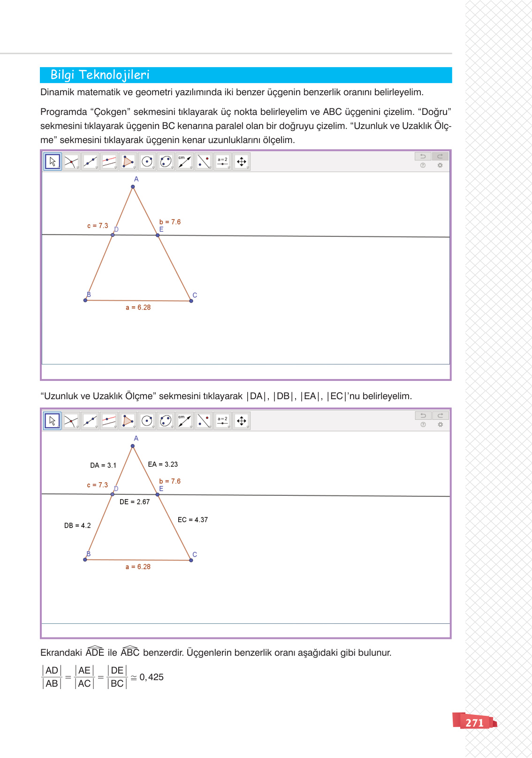This screenshot has width=532, height=758.
Task: Choose the Parallel Line tool in upper toolbar
Action: (x=109, y=162)
